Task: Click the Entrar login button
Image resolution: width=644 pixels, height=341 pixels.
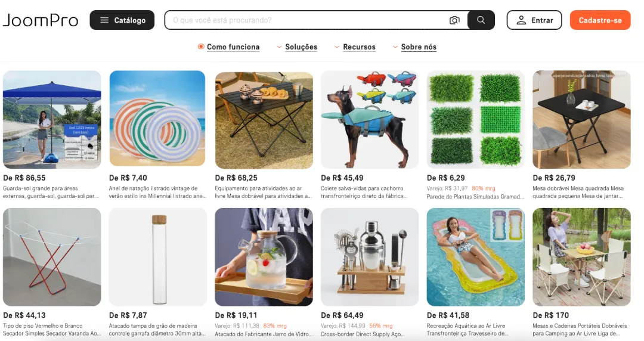Action: point(534,20)
